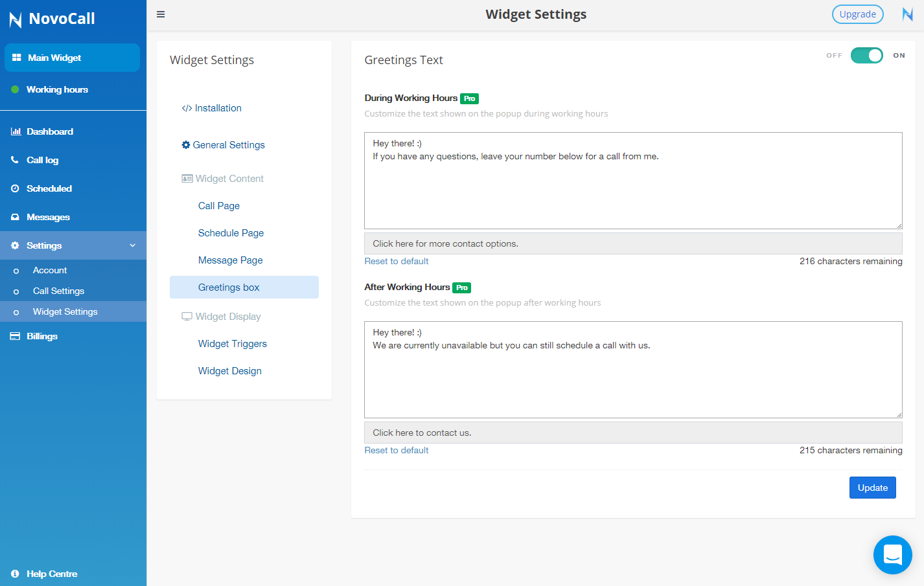This screenshot has height=586, width=924.
Task: Click the ON label next to the toggle
Action: coord(899,56)
